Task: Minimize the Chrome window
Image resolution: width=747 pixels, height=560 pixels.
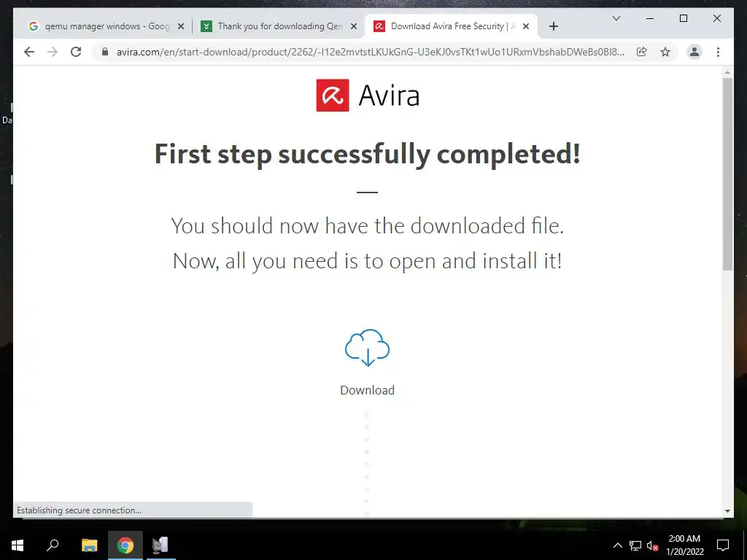Action: pos(650,18)
